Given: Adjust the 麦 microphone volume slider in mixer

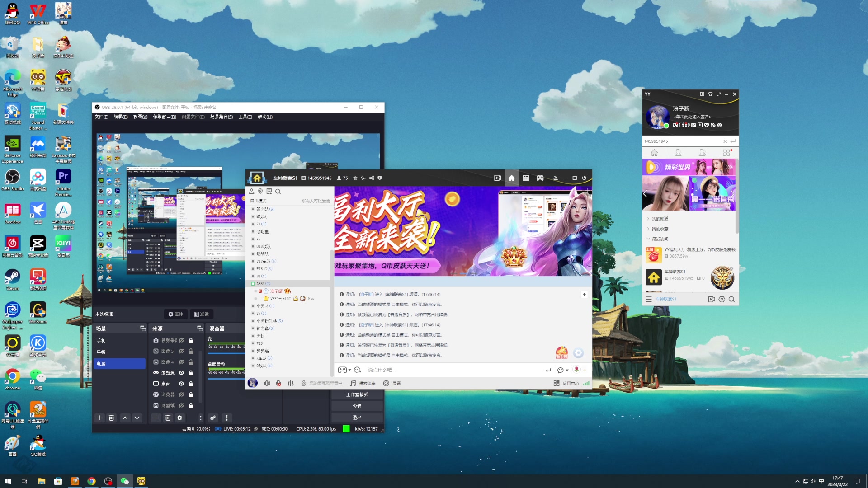Looking at the screenshot, I should (226, 353).
